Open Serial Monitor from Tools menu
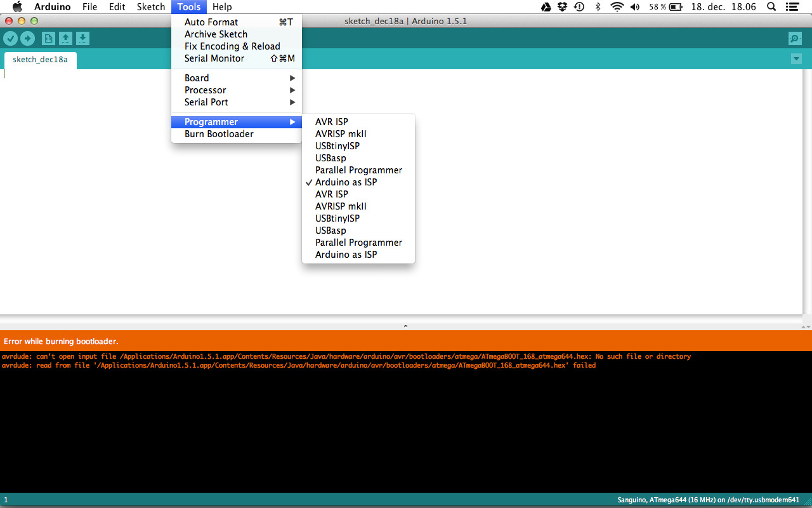This screenshot has width=812, height=508. (x=236, y=58)
